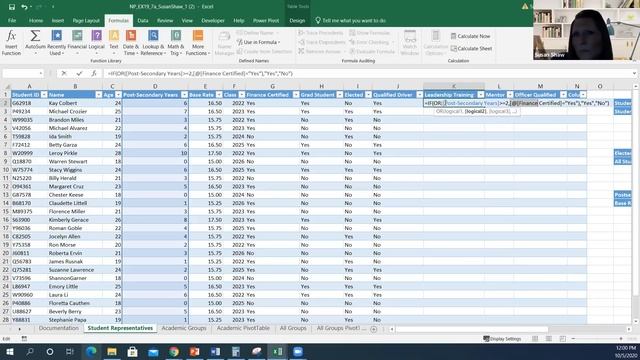The height and width of the screenshot is (360, 640).
Task: Switch to the Data ribbon tab
Action: (x=143, y=20)
